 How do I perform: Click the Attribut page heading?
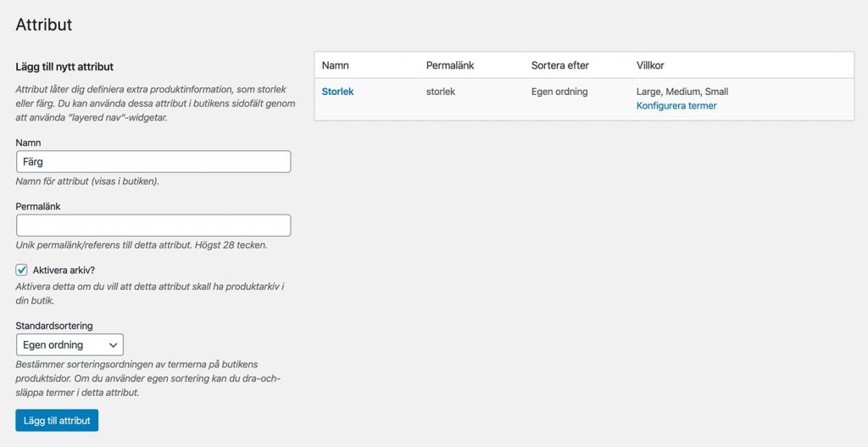tap(44, 25)
